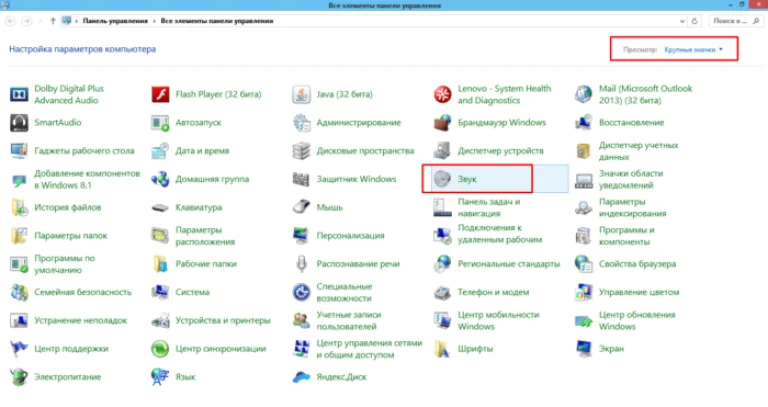Open the Восстановление icon

pos(583,122)
